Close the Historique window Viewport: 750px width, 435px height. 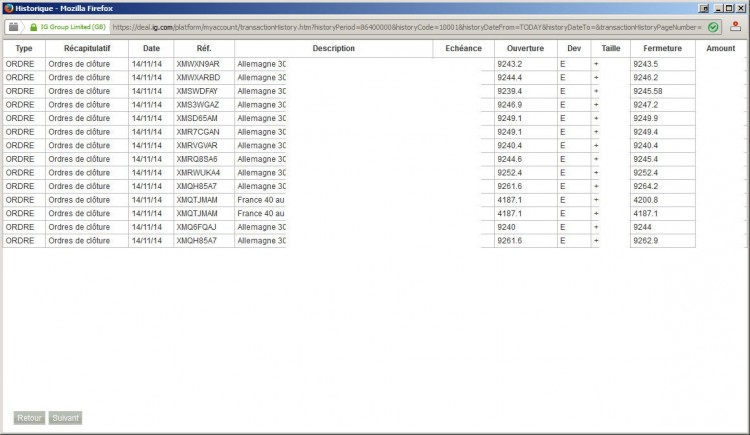click(x=740, y=8)
